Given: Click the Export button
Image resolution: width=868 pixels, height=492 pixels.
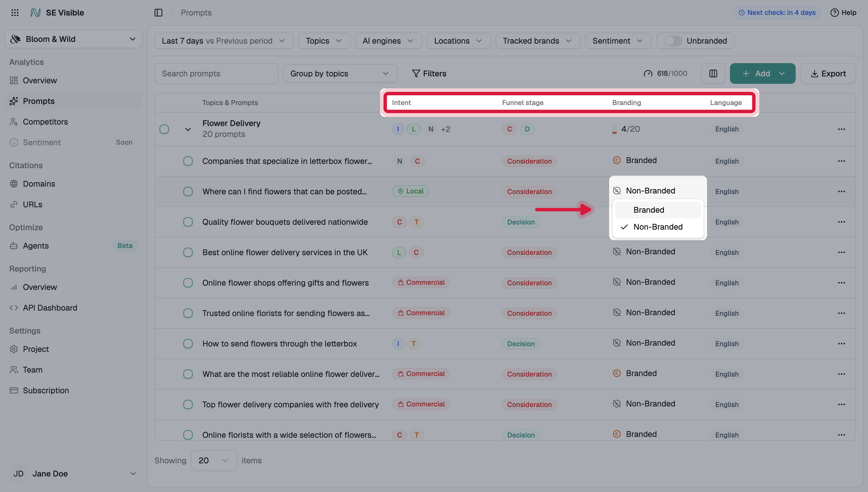Looking at the screenshot, I should (x=828, y=73).
